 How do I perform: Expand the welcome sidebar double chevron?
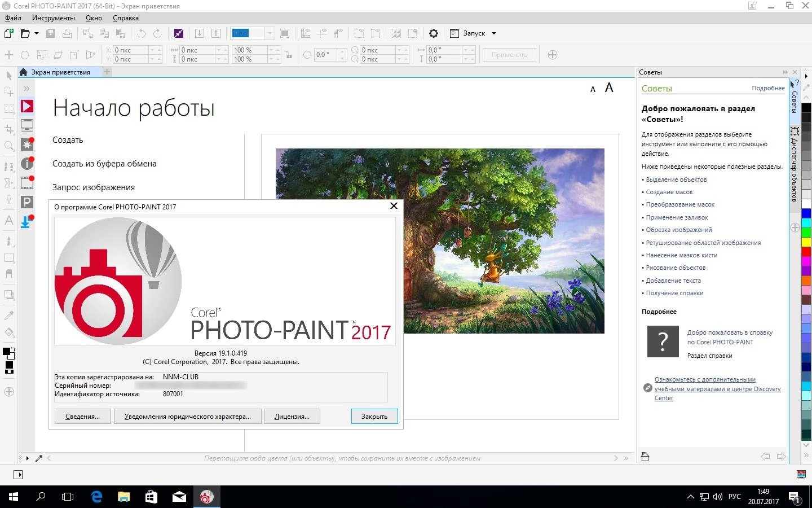pyautogui.click(x=27, y=89)
